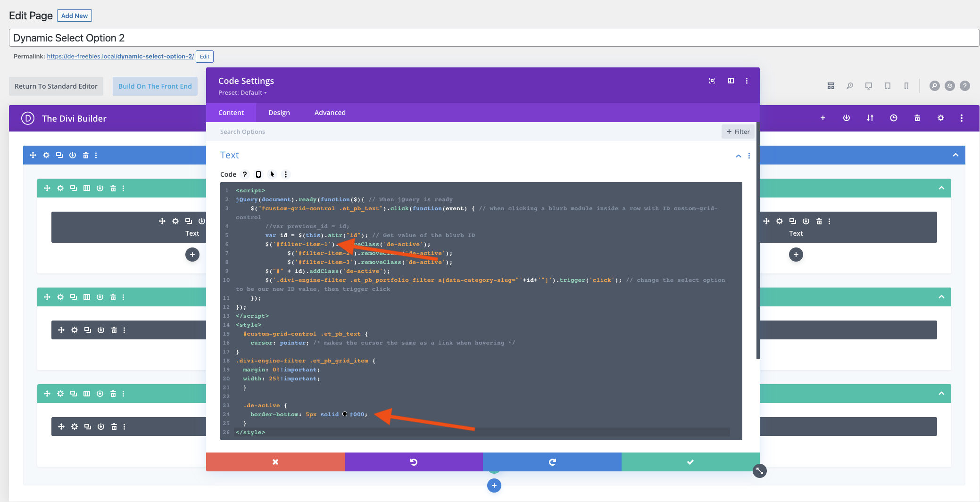
Task: Click the save to library icon in the Divi Builder header
Action: coord(847,118)
